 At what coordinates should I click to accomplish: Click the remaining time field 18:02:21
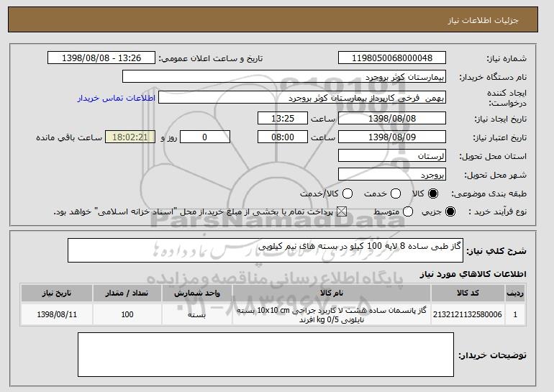tap(130, 137)
